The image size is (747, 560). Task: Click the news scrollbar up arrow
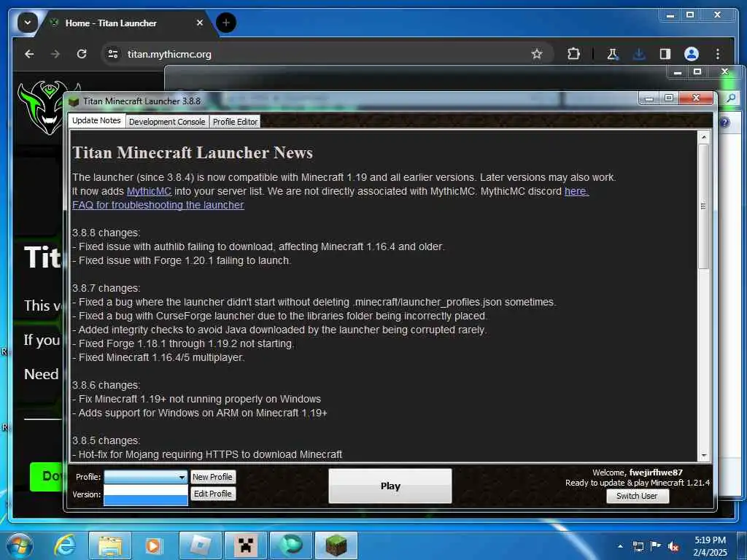[x=704, y=137]
